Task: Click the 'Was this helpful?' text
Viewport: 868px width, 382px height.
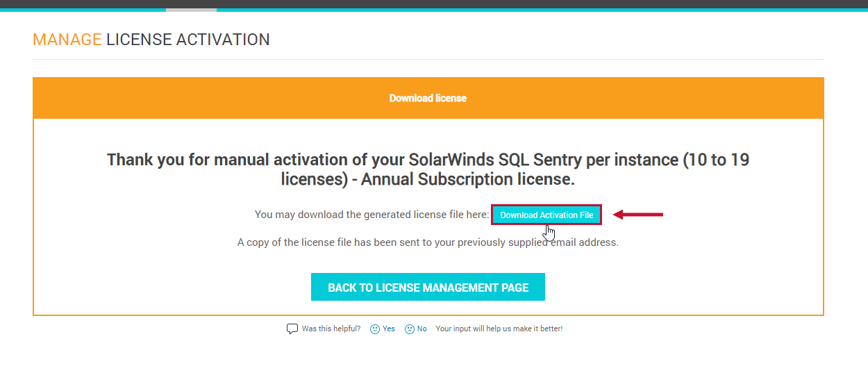Action: tap(331, 329)
